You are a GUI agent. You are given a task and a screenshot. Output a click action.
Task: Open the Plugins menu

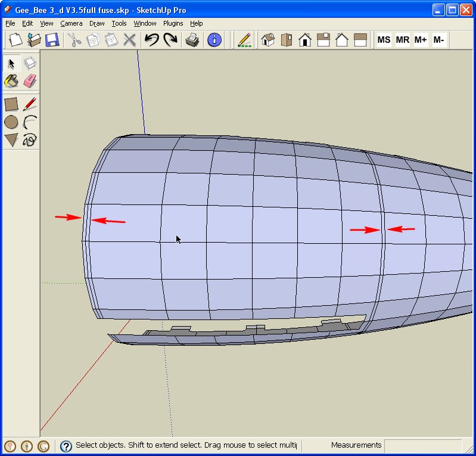[173, 23]
